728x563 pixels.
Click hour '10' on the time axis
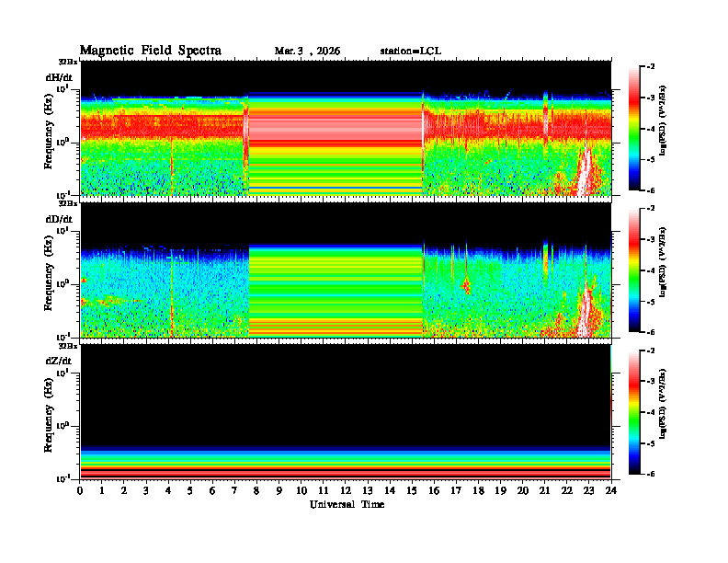pos(301,491)
